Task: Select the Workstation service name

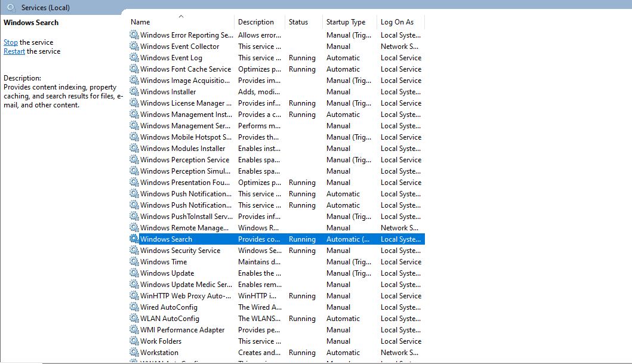Action: point(159,352)
